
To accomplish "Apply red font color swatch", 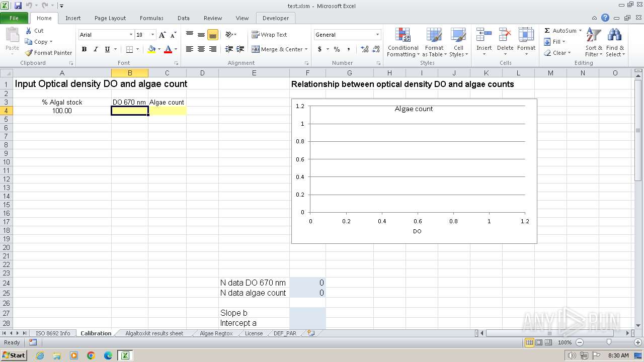I will click(168, 49).
